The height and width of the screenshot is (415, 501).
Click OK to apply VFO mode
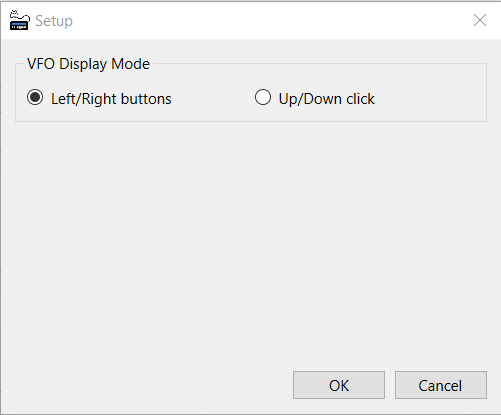click(x=339, y=385)
